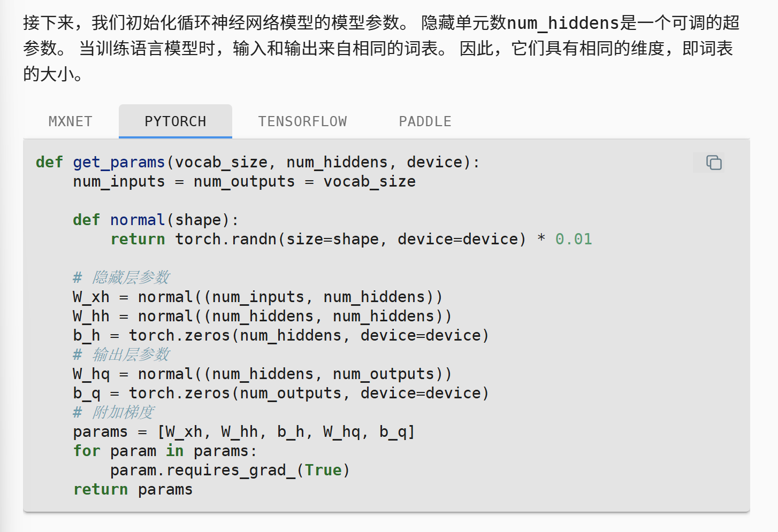Copy the code block with the copy icon

(714, 163)
